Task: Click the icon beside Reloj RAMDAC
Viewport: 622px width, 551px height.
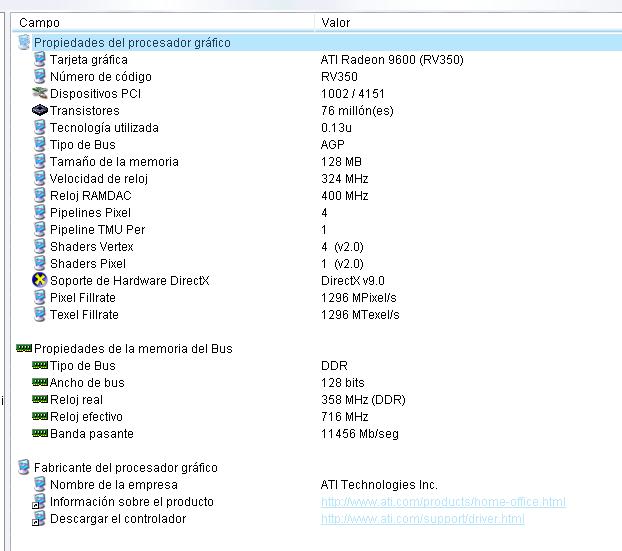Action: [40, 196]
